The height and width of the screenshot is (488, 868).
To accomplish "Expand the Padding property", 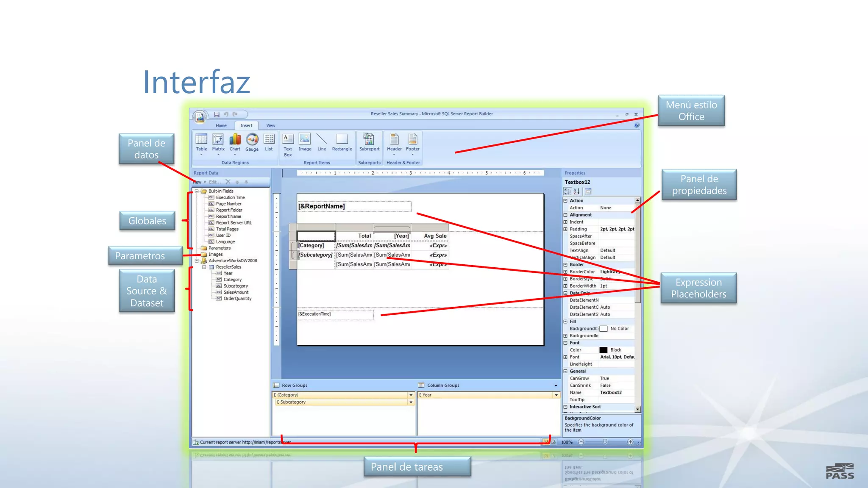I will tap(565, 229).
